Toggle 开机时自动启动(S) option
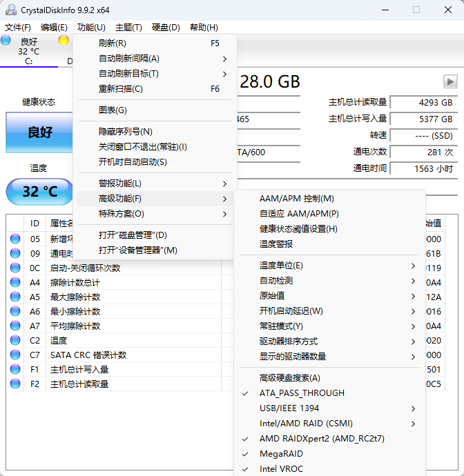 click(155, 162)
